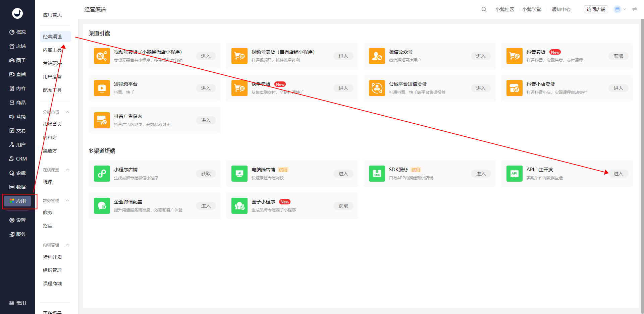The image size is (644, 314).
Task: Click the 小鹅通 logo at top left
Action: pyautogui.click(x=17, y=13)
